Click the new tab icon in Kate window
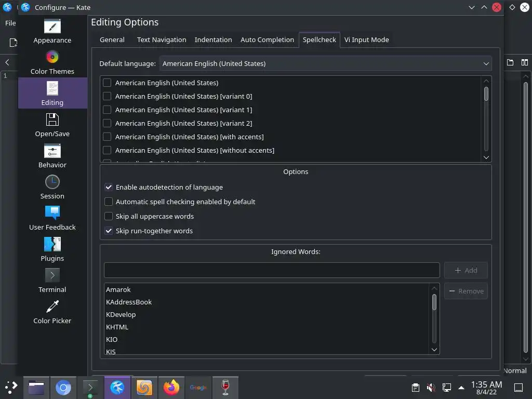Viewport: 532px width, 399px height. coord(510,62)
